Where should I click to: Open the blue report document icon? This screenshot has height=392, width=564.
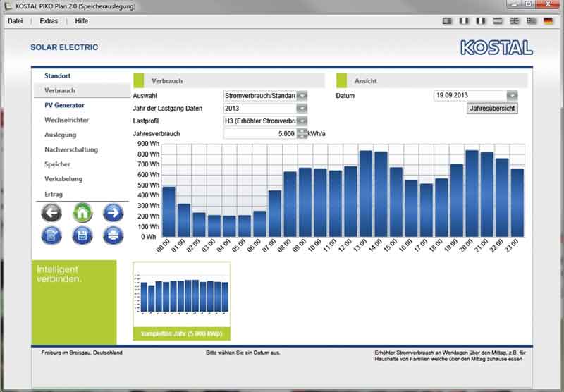[51, 236]
